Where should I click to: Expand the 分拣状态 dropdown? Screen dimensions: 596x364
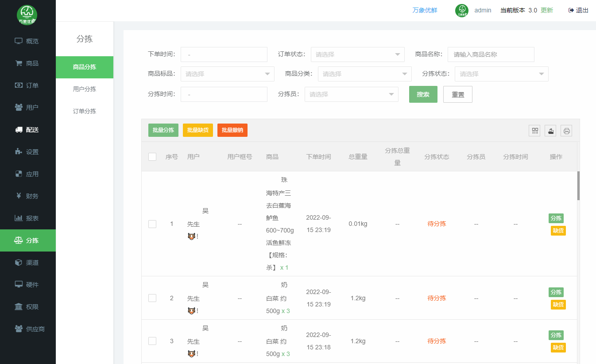(x=501, y=74)
